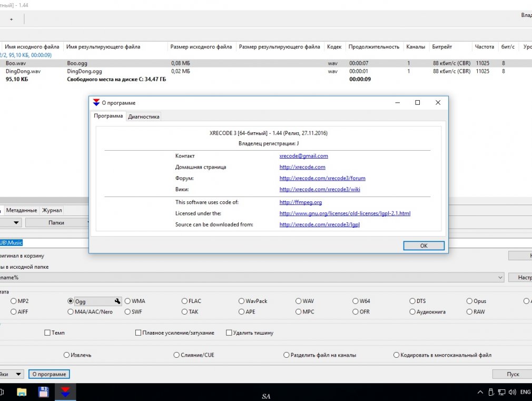Maximize the О программе dialog
This screenshot has width=532, height=401.
point(418,103)
